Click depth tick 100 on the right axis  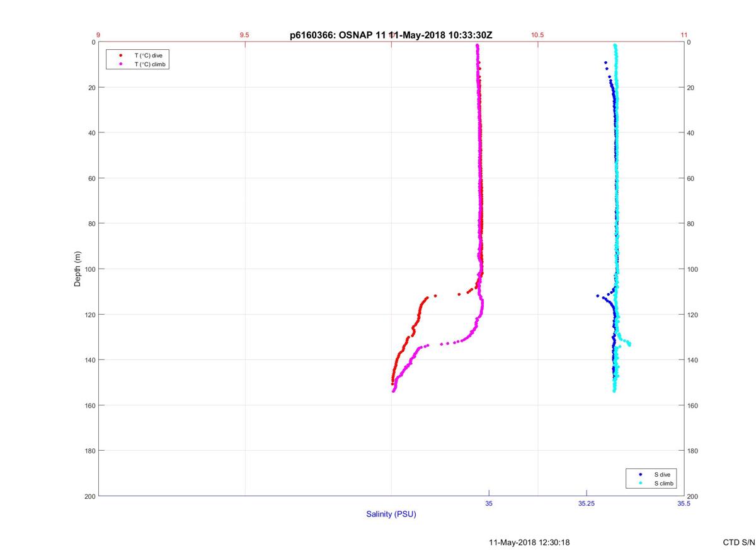(x=693, y=269)
